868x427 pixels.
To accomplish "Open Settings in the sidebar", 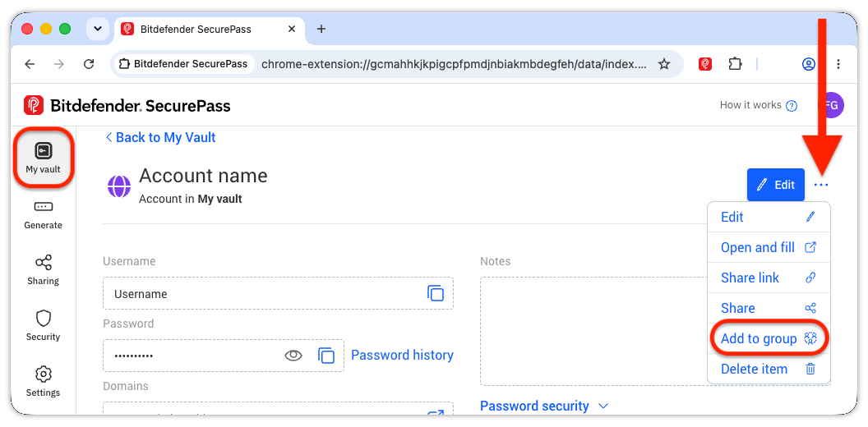I will click(44, 382).
